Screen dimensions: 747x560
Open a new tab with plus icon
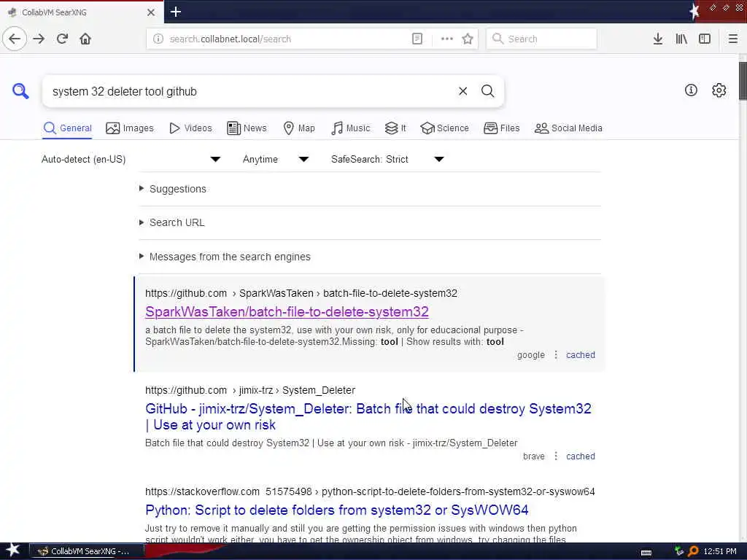[x=176, y=12]
